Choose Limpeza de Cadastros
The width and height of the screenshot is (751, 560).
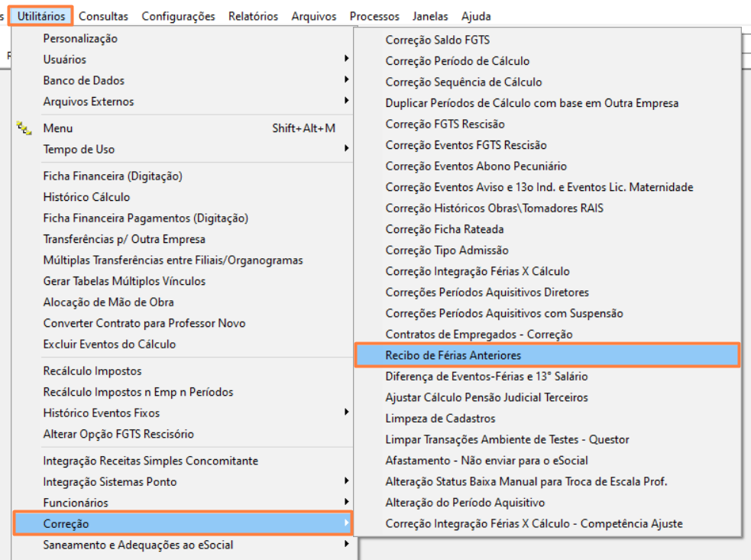[548, 419]
